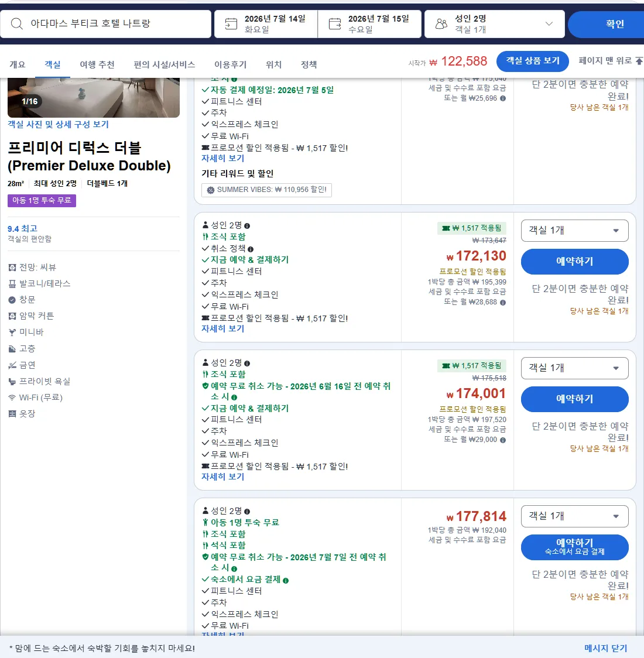Click the Wi-Fi (무료) signal icon
Screen dimensions: 644x658
pos(12,397)
